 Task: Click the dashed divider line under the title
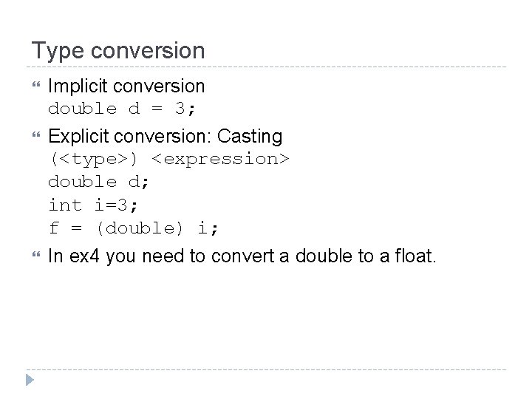[266, 67]
